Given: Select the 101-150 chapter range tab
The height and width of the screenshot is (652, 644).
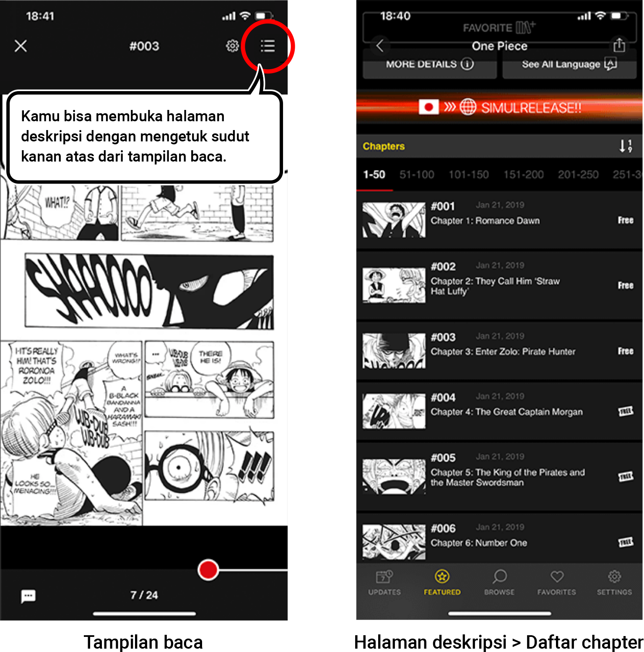Looking at the screenshot, I should [468, 175].
